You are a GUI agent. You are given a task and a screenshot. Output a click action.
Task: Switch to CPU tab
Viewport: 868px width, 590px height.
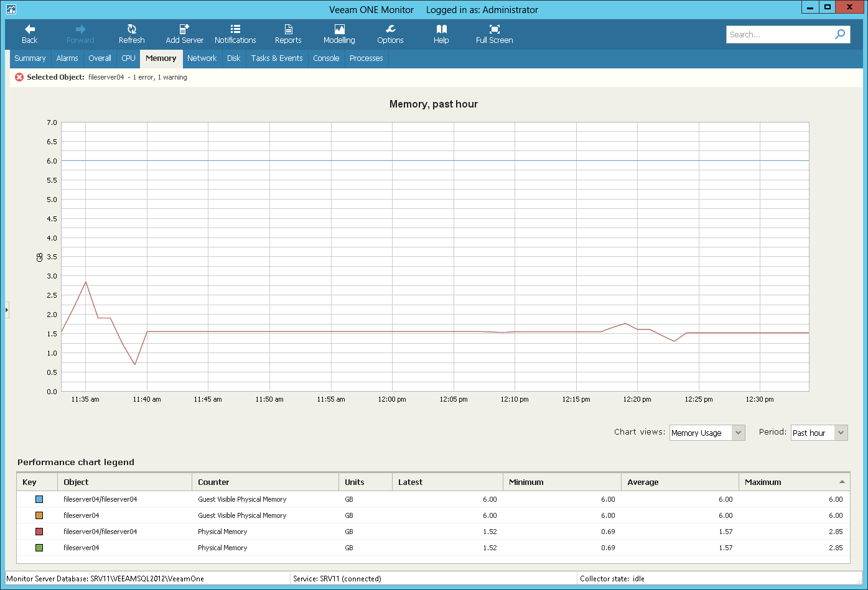pyautogui.click(x=128, y=58)
